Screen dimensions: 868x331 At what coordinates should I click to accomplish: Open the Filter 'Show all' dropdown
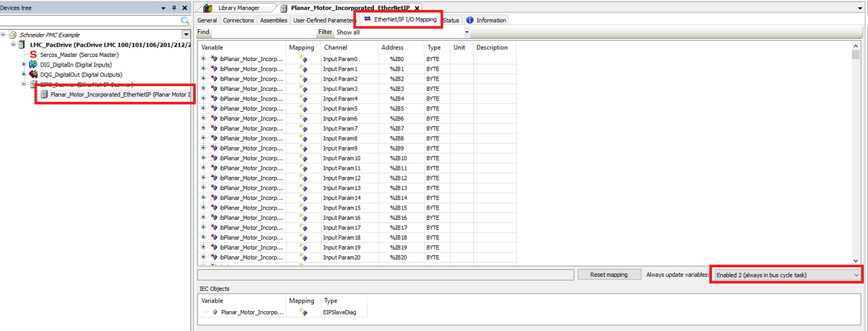(467, 33)
